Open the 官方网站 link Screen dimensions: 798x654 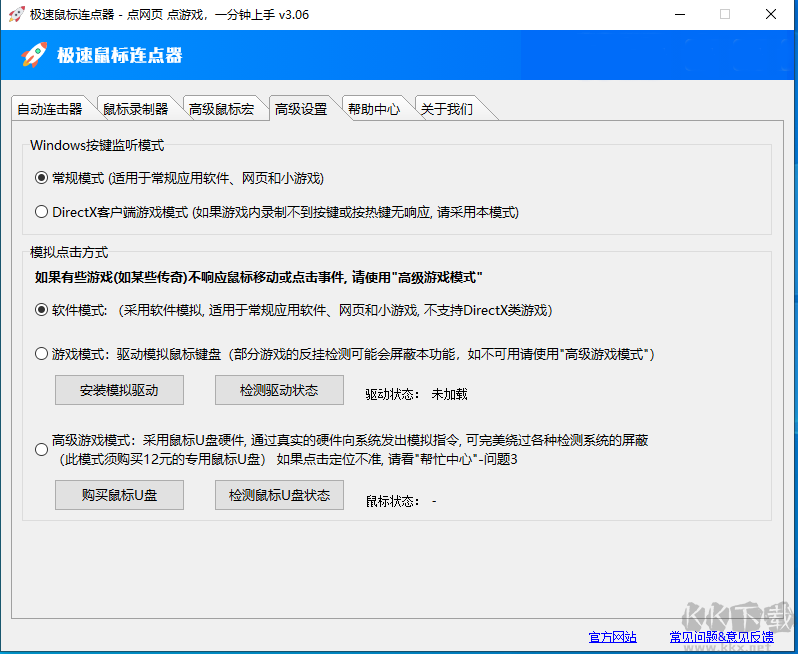pos(612,637)
